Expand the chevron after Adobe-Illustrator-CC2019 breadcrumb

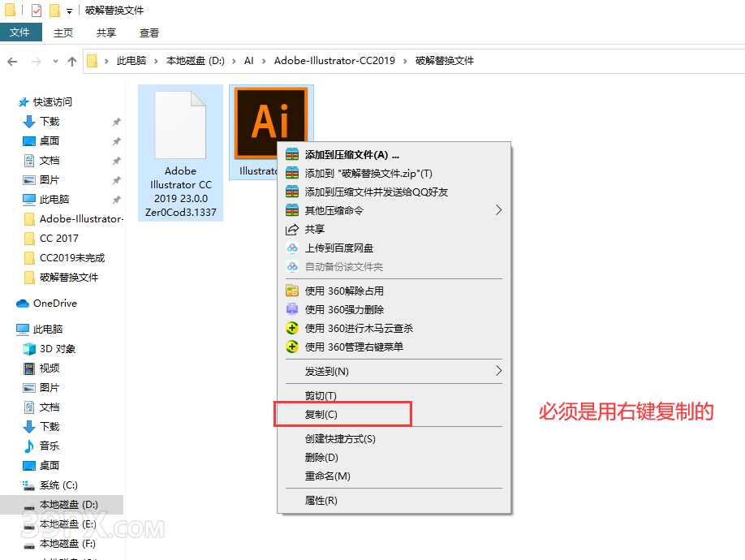pos(405,61)
